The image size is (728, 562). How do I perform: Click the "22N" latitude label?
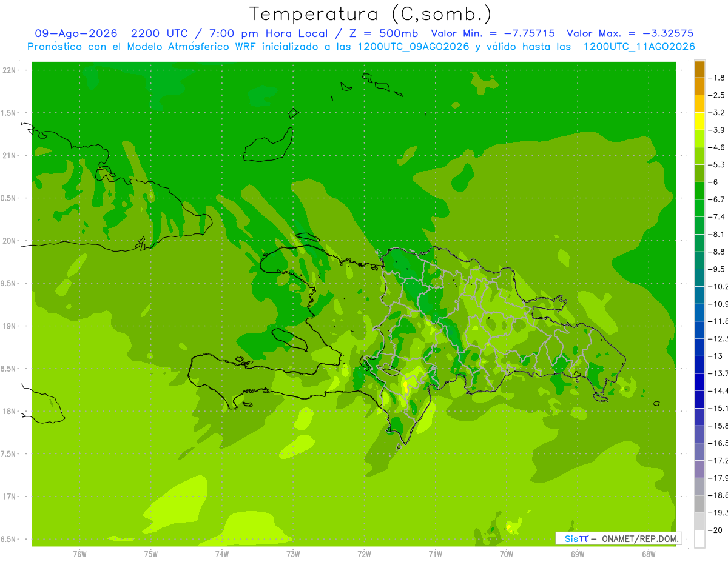[x=9, y=70]
